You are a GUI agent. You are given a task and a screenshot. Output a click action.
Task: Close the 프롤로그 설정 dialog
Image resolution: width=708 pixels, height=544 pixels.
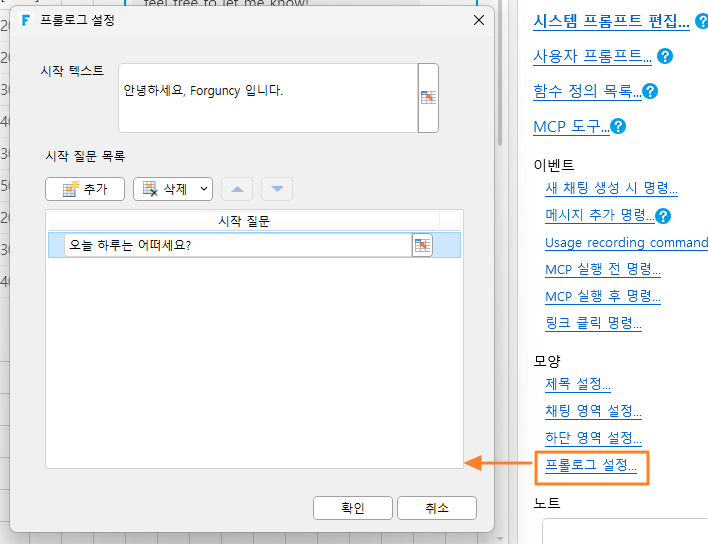[479, 20]
